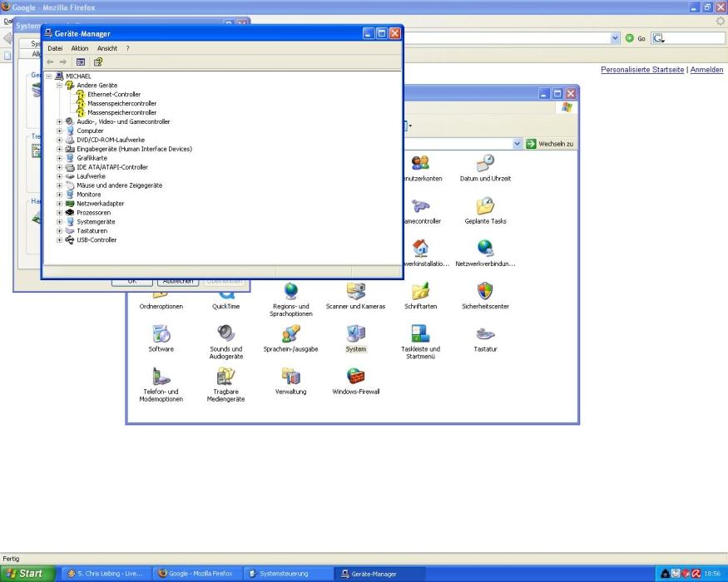Select the Tastaturen tree item
This screenshot has height=582, width=728.
92,230
